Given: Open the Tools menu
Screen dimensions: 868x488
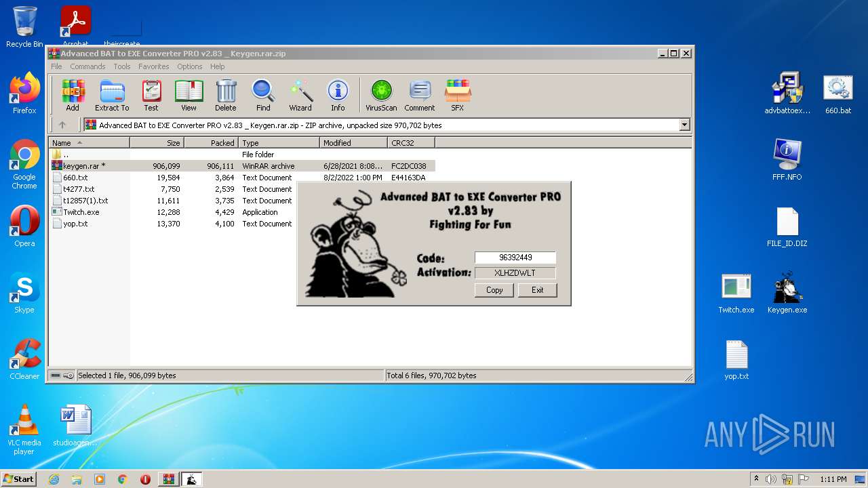Looking at the screenshot, I should click(122, 66).
